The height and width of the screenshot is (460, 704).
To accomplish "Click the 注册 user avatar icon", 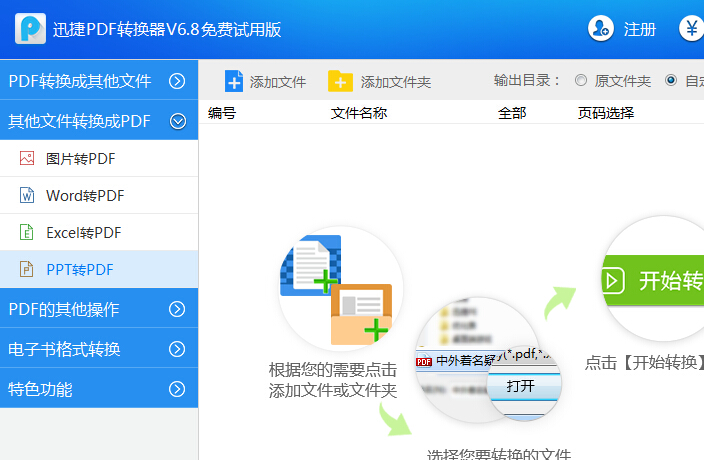I will (x=601, y=29).
